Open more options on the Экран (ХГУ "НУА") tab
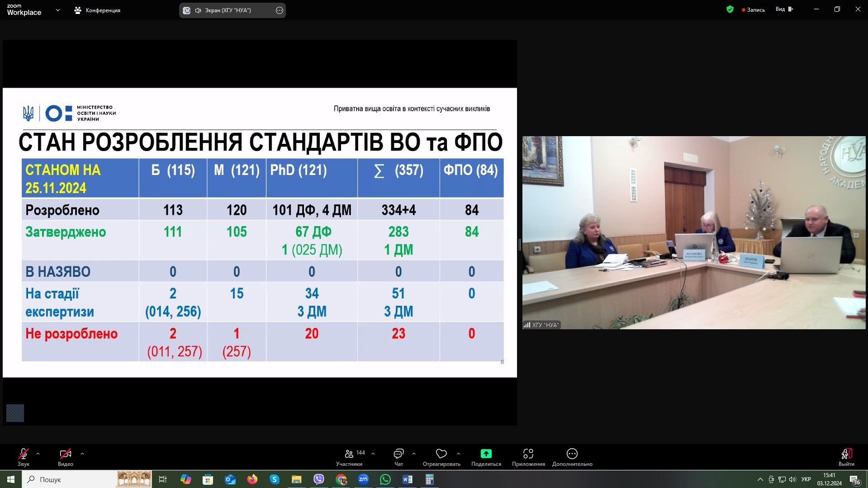This screenshot has height=488, width=868. 280,10
